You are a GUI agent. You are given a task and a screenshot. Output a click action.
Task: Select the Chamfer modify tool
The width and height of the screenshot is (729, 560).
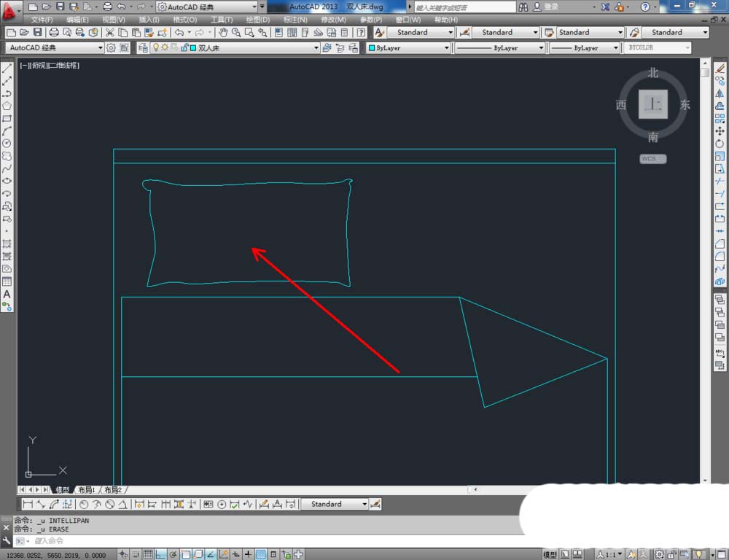[x=720, y=244]
